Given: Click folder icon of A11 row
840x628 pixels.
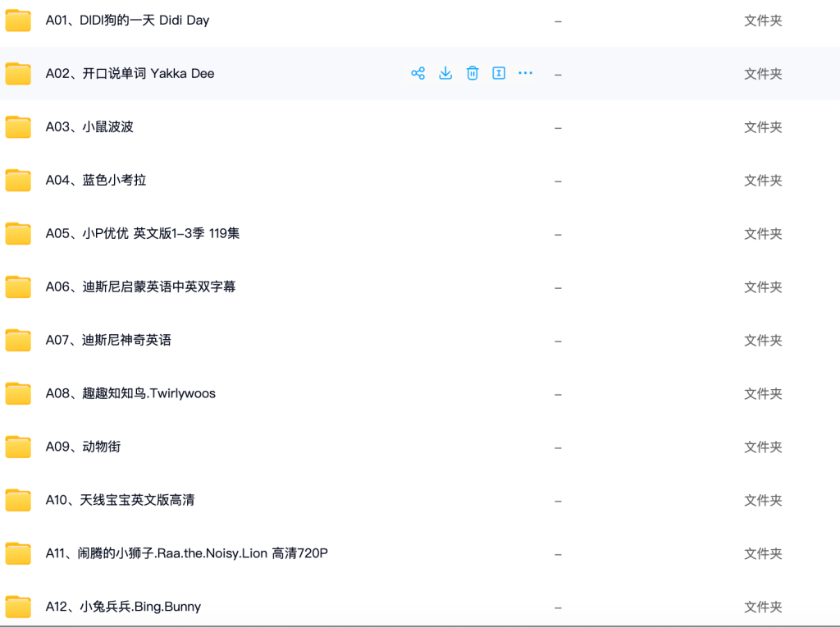Looking at the screenshot, I should click(18, 554).
